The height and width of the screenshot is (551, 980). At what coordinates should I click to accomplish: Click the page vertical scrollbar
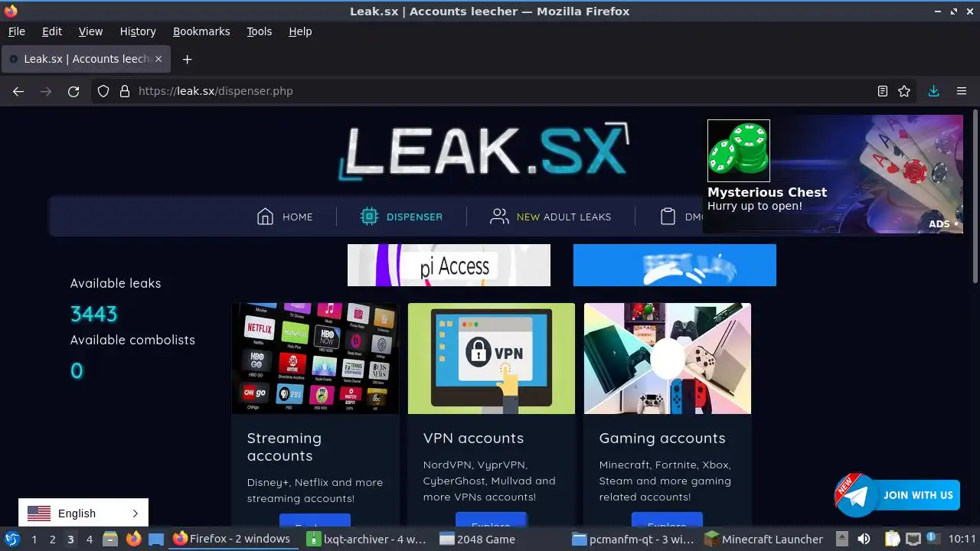tap(975, 196)
